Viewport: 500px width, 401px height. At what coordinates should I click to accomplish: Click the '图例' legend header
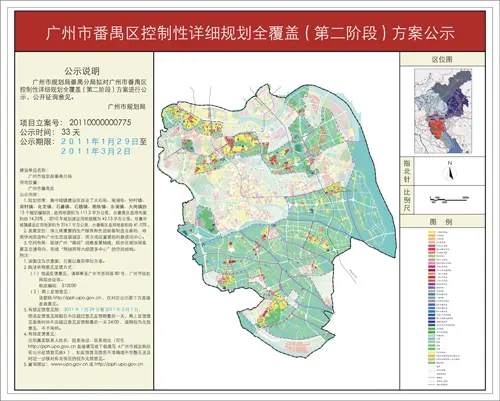click(x=442, y=222)
